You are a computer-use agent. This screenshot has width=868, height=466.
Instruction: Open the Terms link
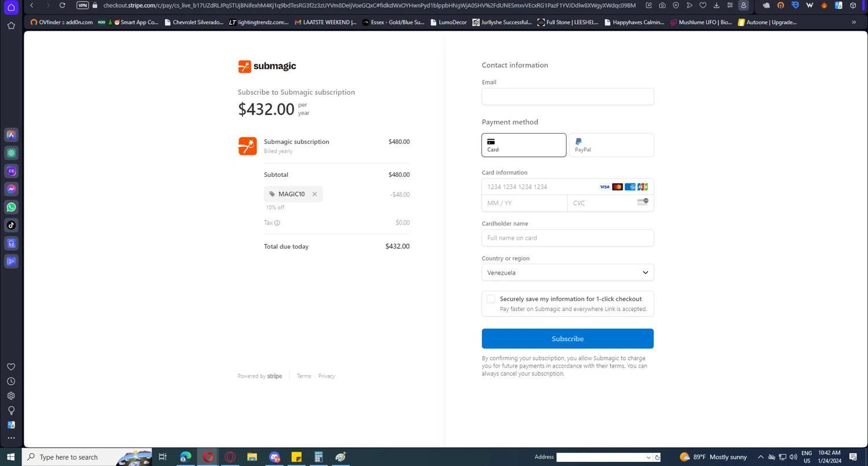304,376
